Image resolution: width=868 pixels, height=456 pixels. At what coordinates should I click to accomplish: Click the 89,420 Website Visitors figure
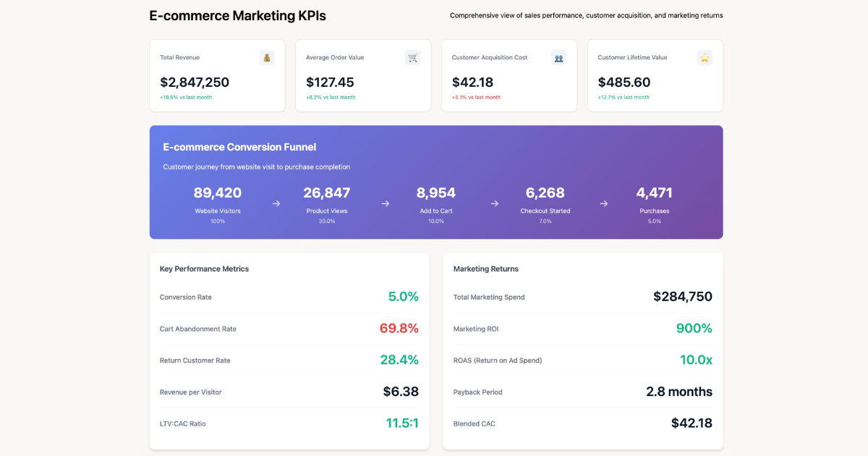click(218, 193)
